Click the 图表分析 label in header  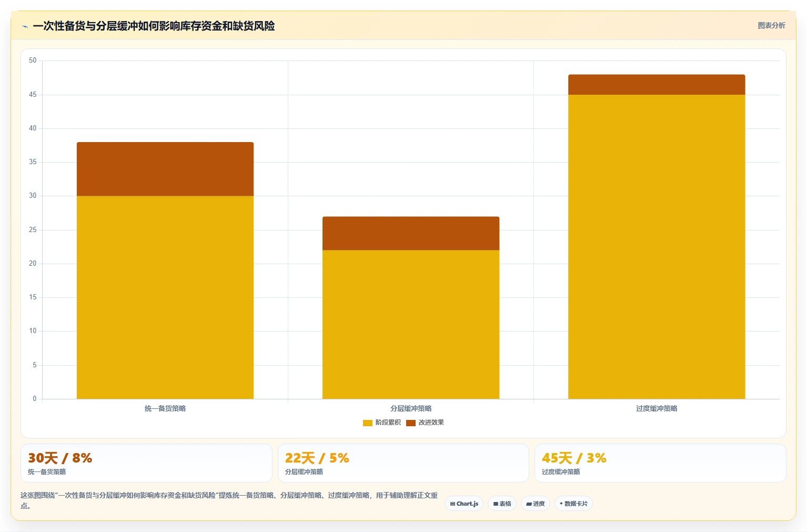(x=771, y=25)
